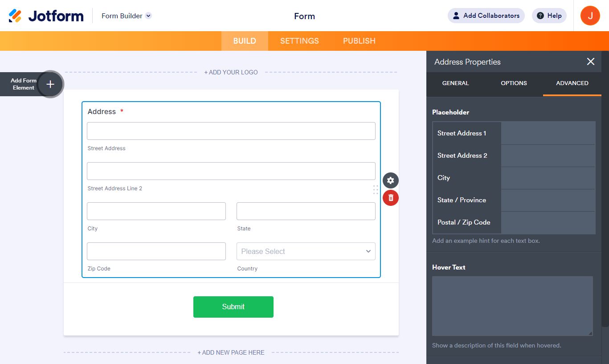Switch to the BUILD tab
The image size is (609, 364).
coord(245,41)
